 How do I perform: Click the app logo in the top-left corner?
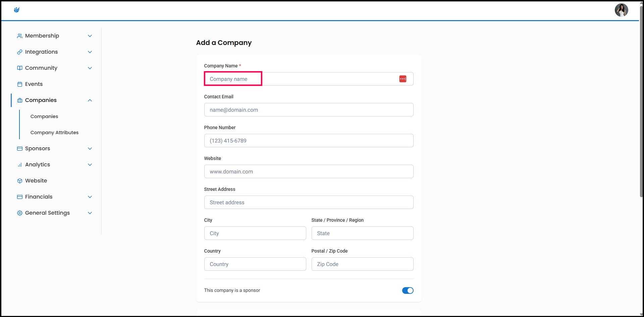(x=17, y=10)
